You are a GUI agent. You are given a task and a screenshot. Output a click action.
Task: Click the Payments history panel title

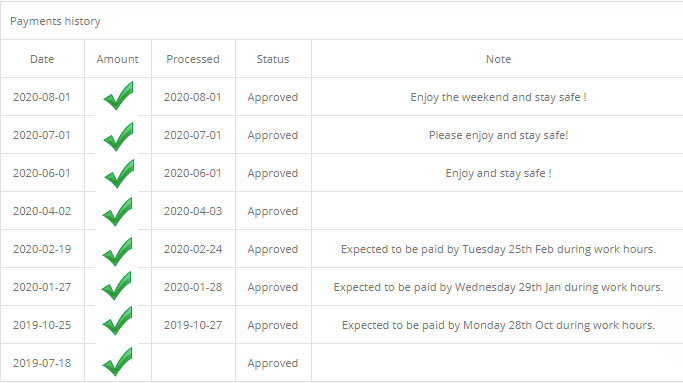pos(55,21)
